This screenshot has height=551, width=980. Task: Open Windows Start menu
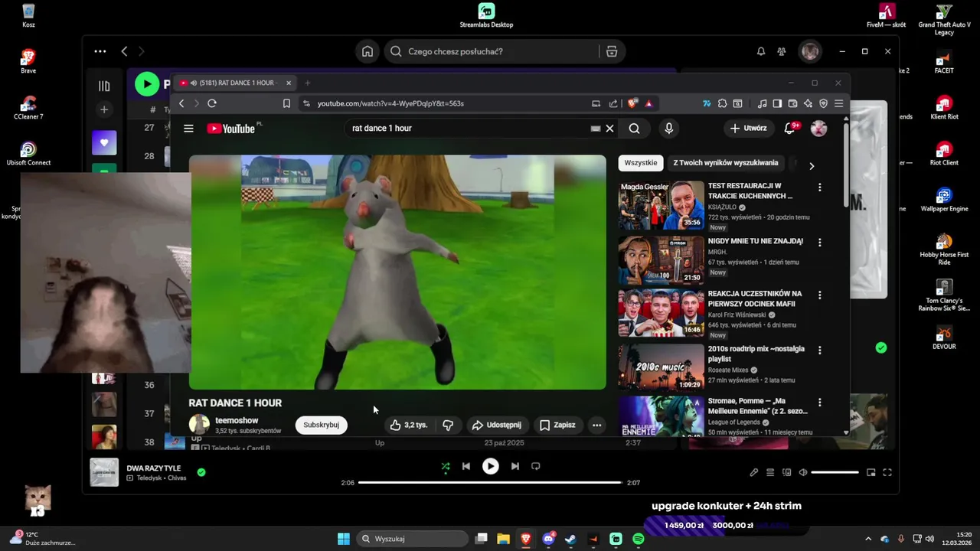(x=344, y=539)
